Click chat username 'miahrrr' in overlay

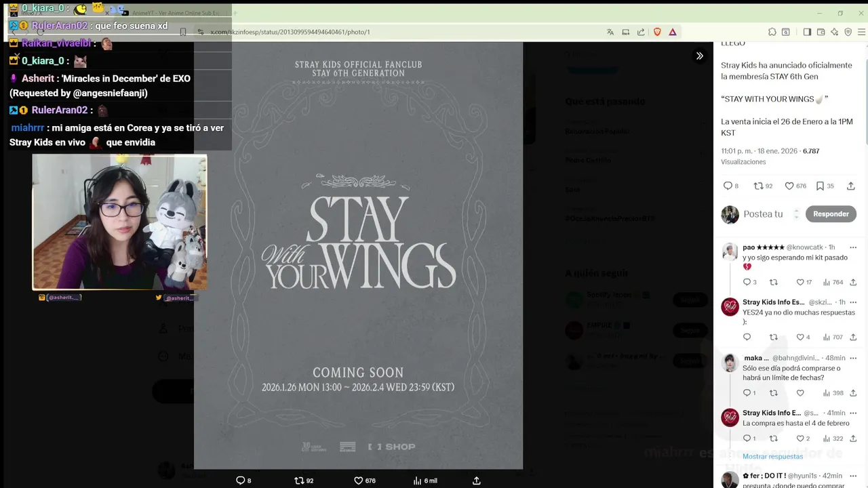pos(28,127)
